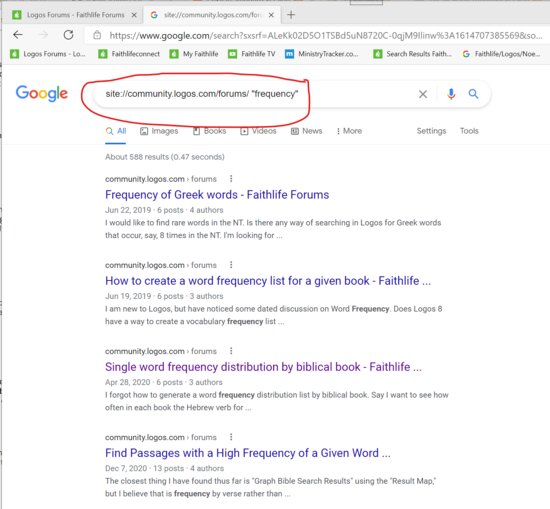This screenshot has height=509, width=550.
Task: Open Single word frequency distribution result
Action: 263,367
